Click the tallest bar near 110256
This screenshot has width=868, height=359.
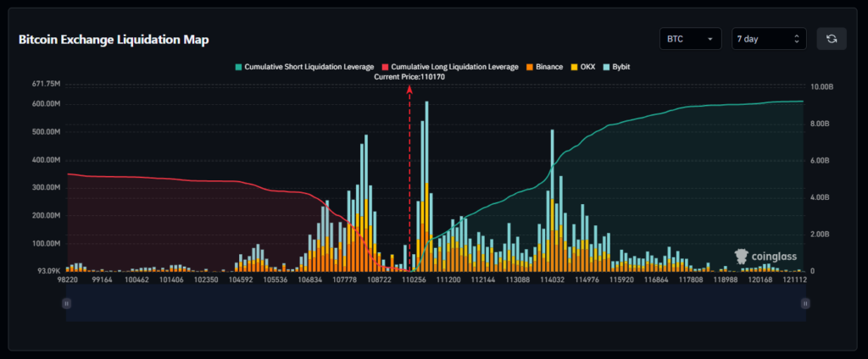[427, 186]
